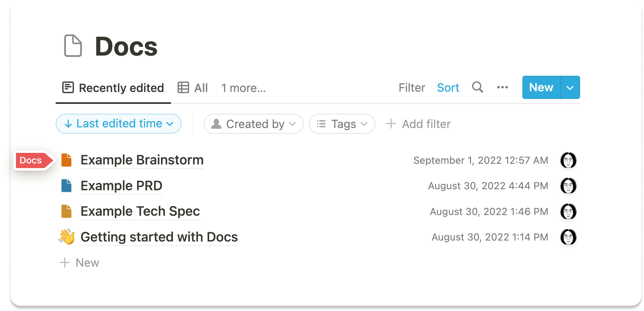644x311 pixels.
Task: Click the search magnifier icon
Action: (x=477, y=87)
